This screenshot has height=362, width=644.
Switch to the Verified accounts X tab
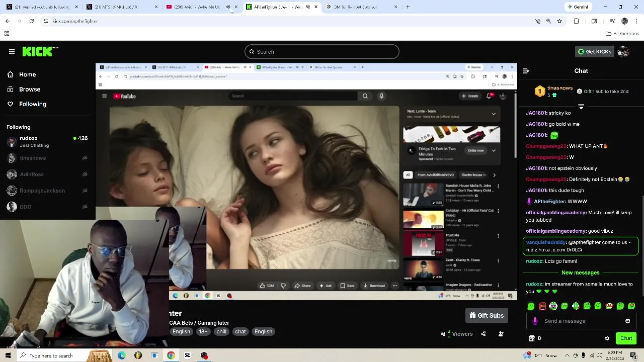(42, 7)
